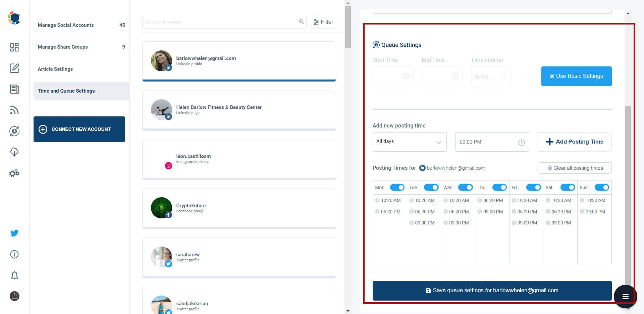
Task: Turn off the Sunday posting toggle
Action: (x=602, y=187)
